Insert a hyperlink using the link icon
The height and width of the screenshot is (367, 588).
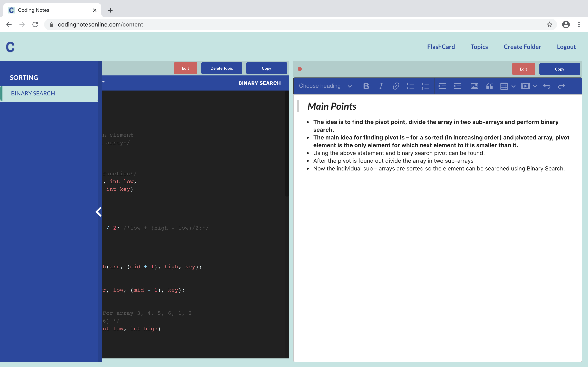(x=396, y=86)
